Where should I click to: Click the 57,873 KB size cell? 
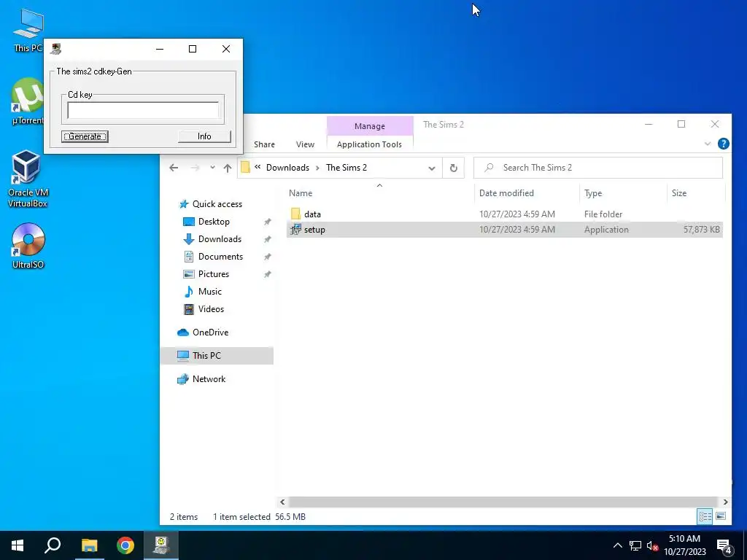(701, 230)
